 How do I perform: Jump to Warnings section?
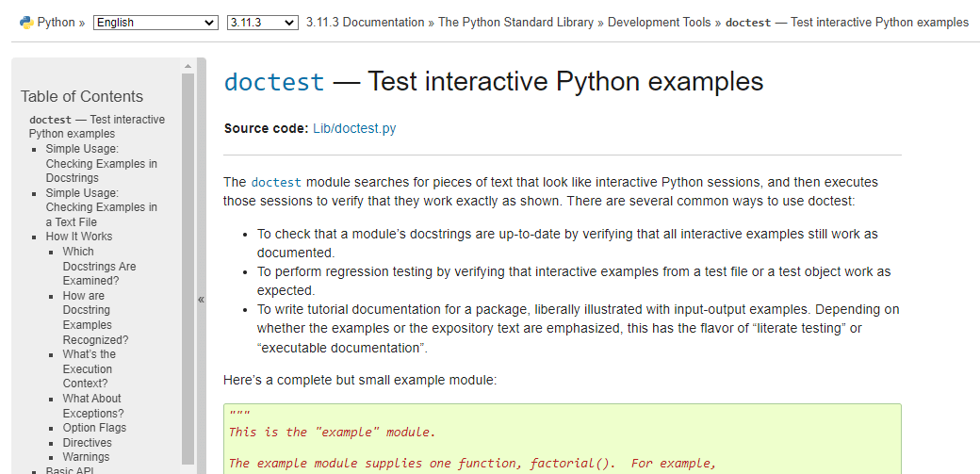coord(87,457)
